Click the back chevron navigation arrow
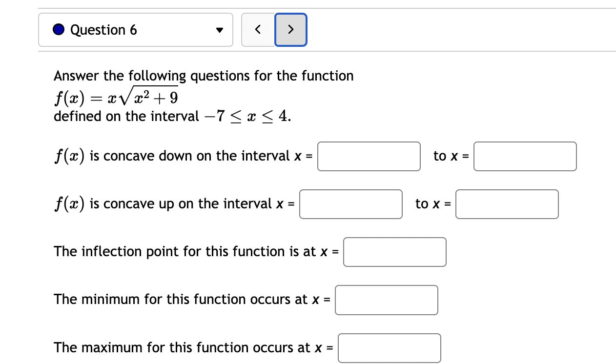The width and height of the screenshot is (616, 364). tap(258, 29)
